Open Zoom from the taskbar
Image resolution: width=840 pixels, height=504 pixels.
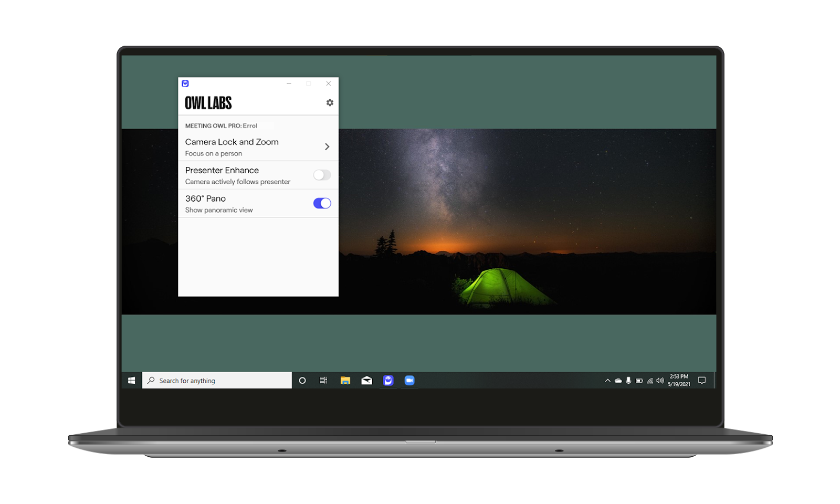(409, 381)
